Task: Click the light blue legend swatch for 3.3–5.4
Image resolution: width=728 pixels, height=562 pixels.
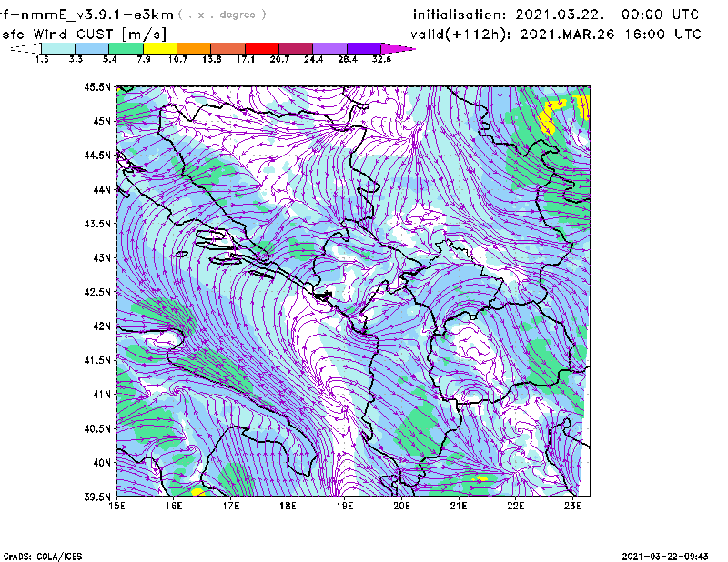Action: (92, 48)
